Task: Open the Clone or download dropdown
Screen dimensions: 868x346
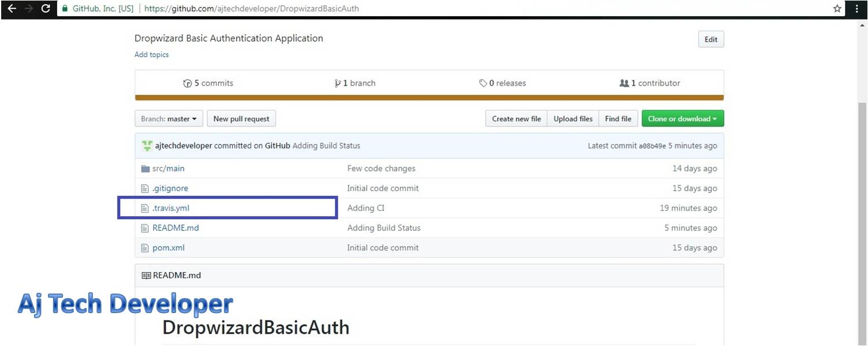Action: 682,118
